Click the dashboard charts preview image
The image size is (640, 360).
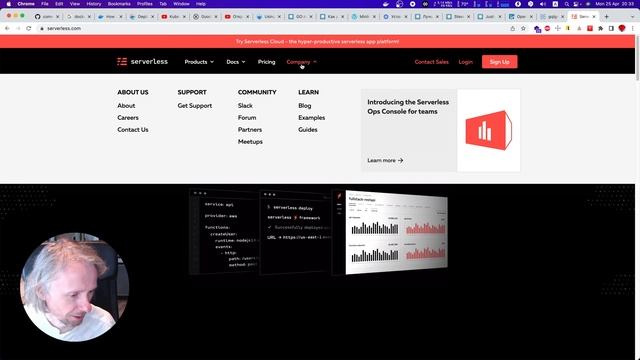[397, 232]
